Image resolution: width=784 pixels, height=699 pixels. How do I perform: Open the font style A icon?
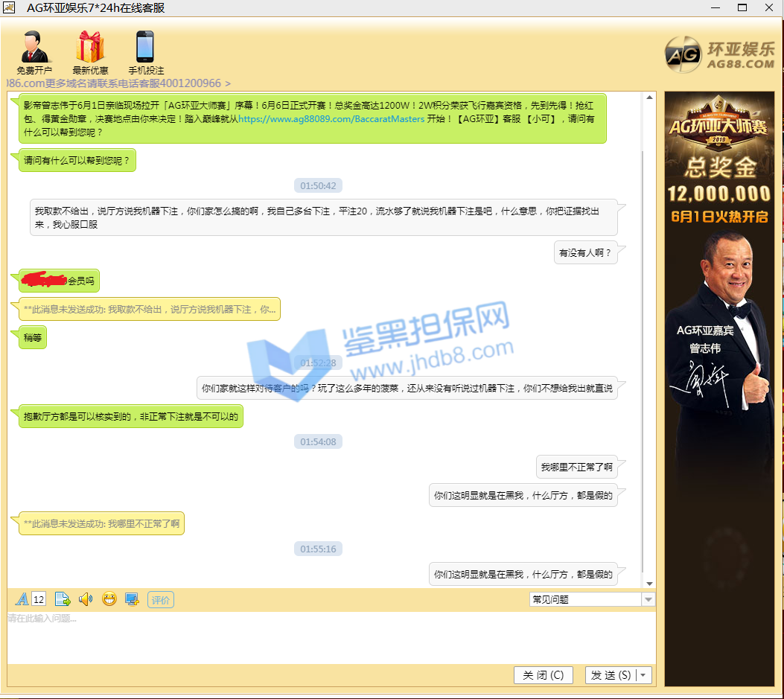tap(22, 599)
